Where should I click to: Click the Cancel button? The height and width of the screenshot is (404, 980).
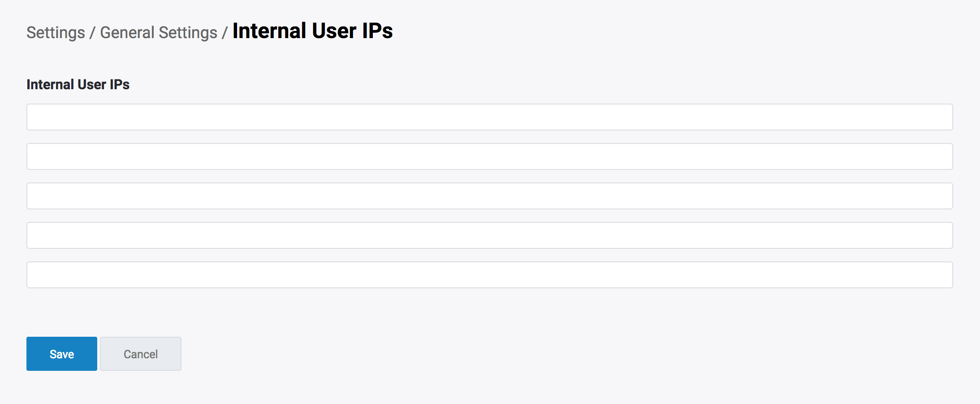pos(141,354)
